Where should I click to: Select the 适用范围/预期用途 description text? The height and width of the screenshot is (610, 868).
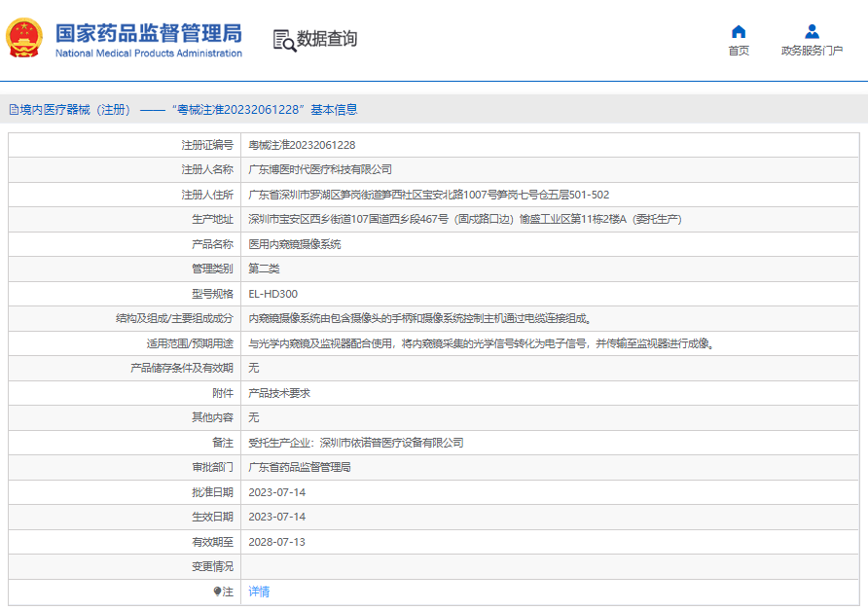tap(482, 343)
